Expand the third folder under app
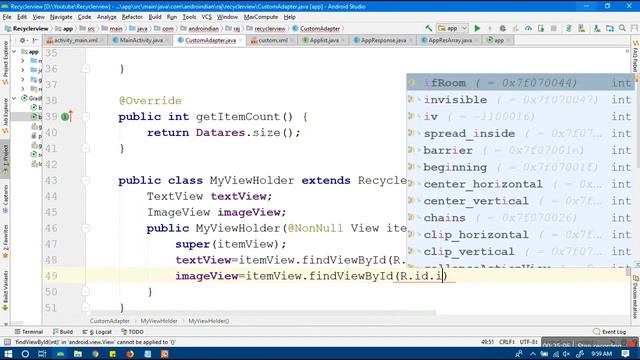This screenshot has width=640, height=360. point(23,80)
